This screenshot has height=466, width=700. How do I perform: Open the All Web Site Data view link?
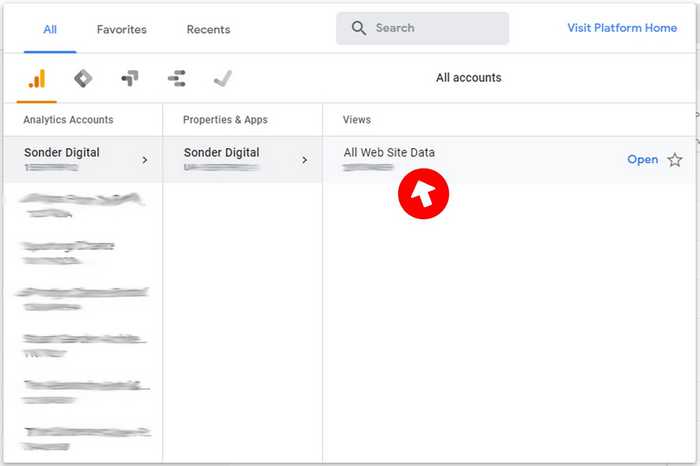642,160
